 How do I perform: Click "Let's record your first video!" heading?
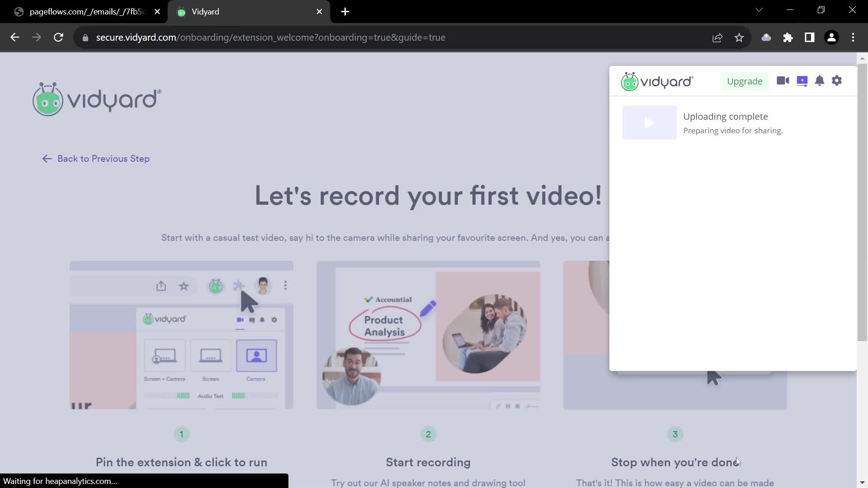[x=428, y=196]
